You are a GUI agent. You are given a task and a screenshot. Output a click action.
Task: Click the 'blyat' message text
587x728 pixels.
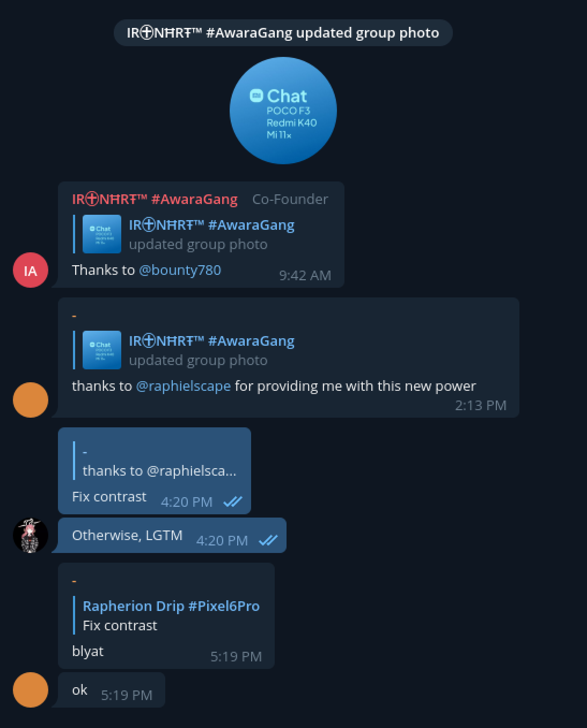(87, 651)
